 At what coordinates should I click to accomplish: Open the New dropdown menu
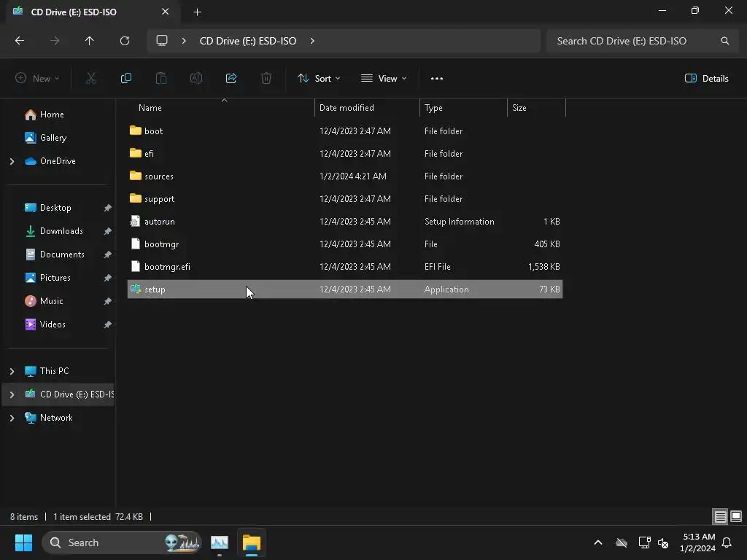pos(37,79)
